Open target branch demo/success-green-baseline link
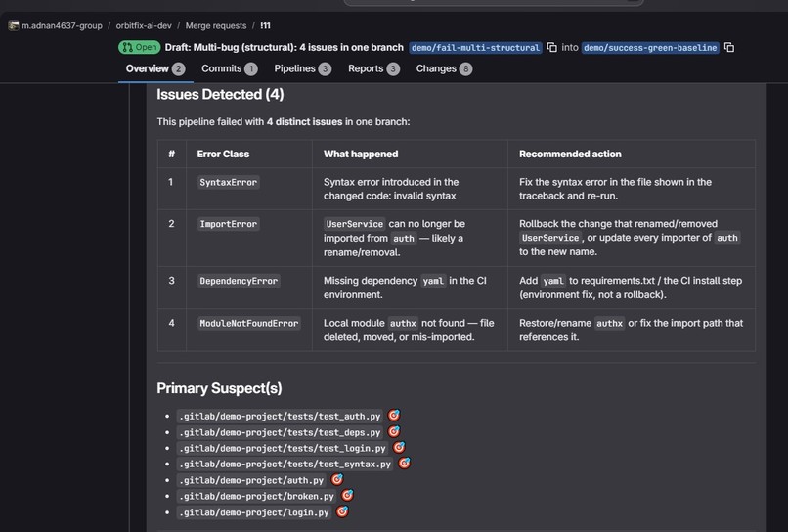 click(x=650, y=48)
